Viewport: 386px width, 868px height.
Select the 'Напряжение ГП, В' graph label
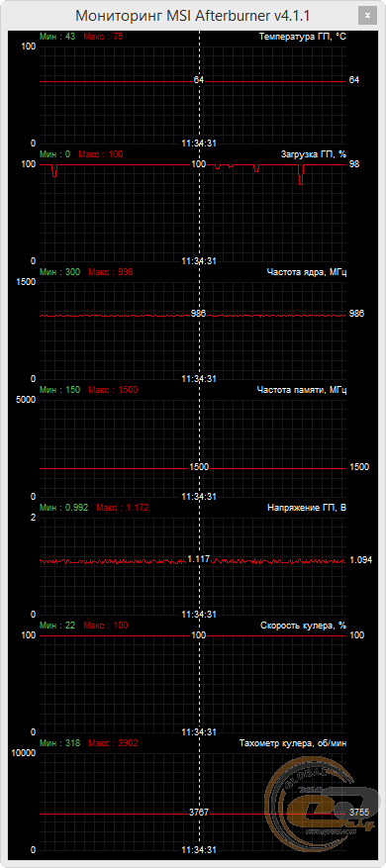click(307, 507)
